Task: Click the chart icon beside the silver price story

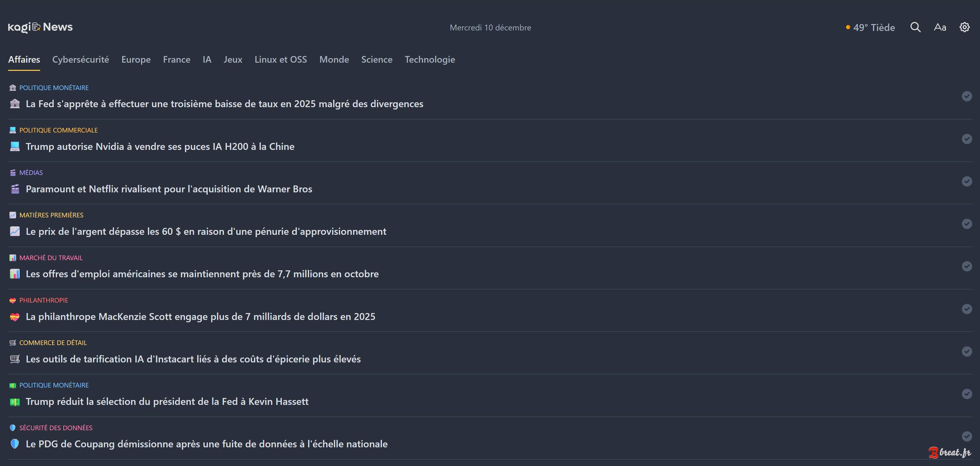Action: (x=15, y=231)
